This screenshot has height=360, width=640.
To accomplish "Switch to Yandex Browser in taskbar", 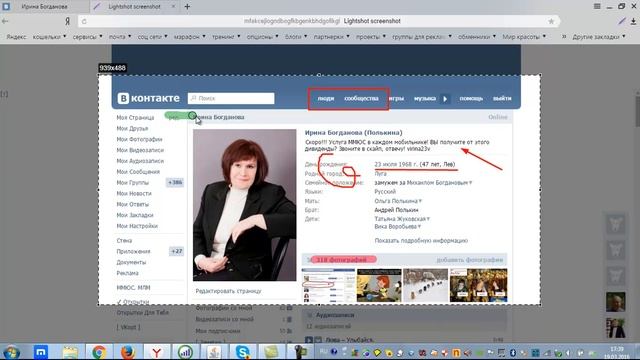I will [x=157, y=352].
